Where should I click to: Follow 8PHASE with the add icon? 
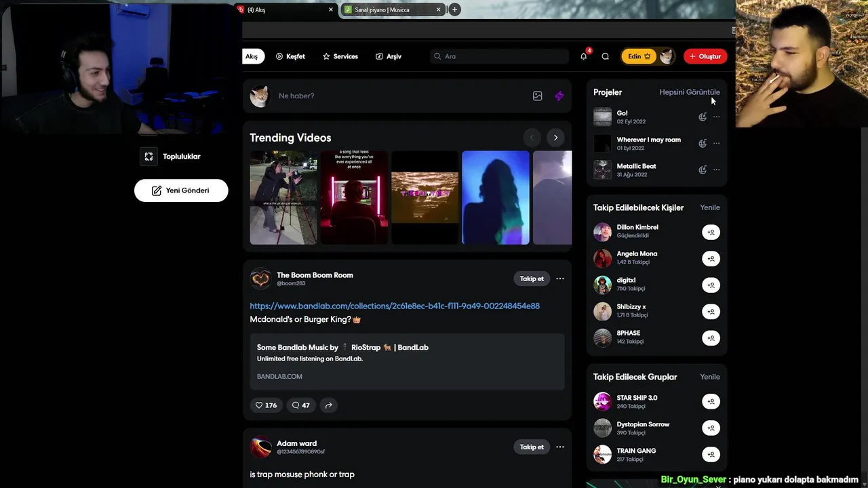(711, 338)
